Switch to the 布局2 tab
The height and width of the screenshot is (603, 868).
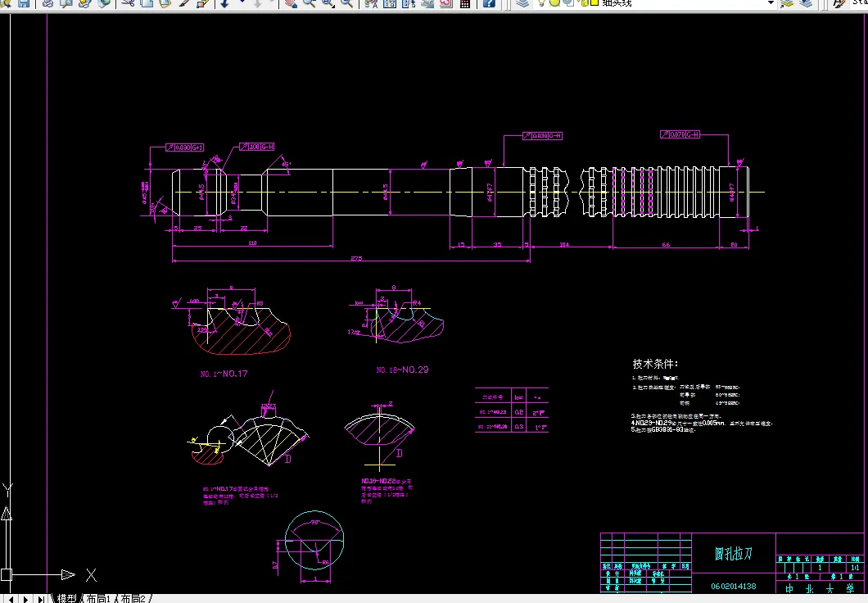pyautogui.click(x=133, y=599)
